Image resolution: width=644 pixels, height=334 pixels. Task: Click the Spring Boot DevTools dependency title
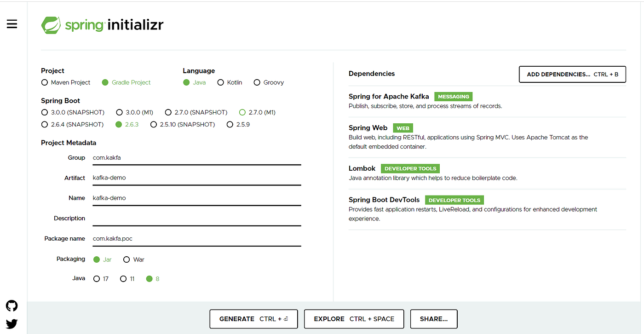pos(384,200)
